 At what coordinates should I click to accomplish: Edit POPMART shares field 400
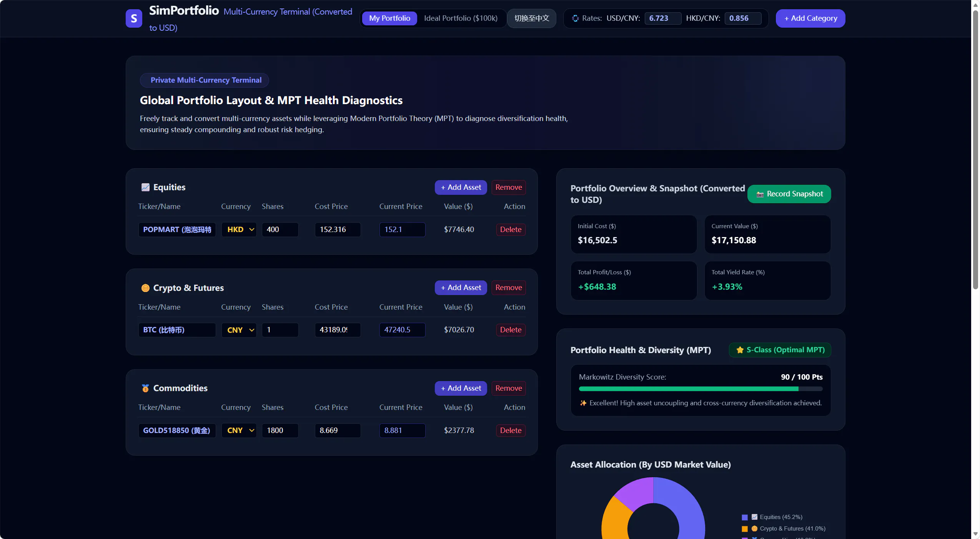pos(280,230)
